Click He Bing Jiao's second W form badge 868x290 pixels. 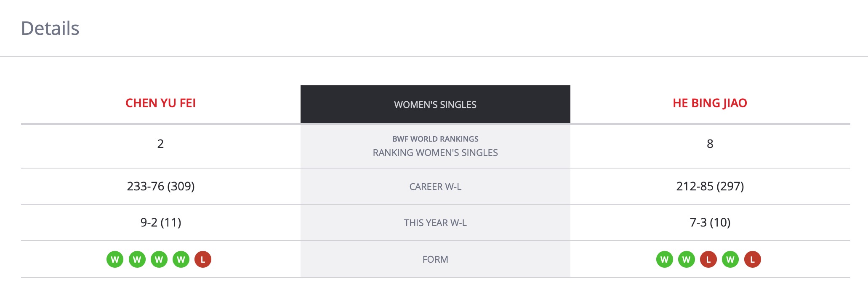click(x=687, y=259)
